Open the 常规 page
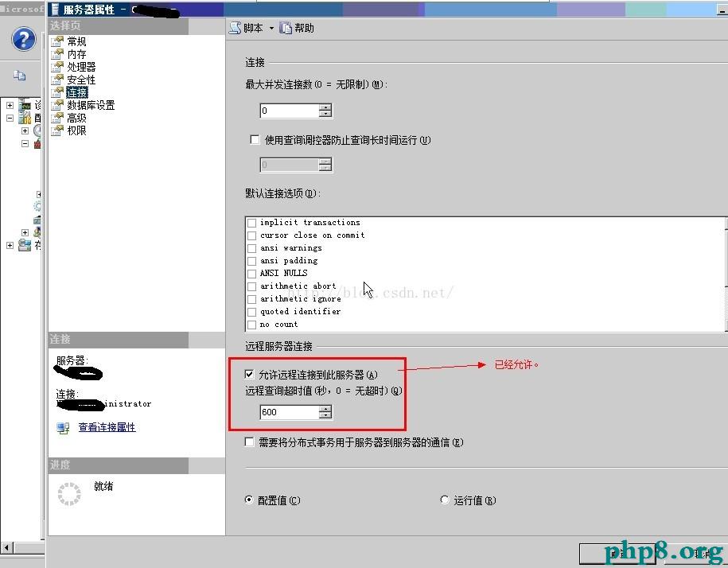The image size is (728, 568). tap(76, 41)
